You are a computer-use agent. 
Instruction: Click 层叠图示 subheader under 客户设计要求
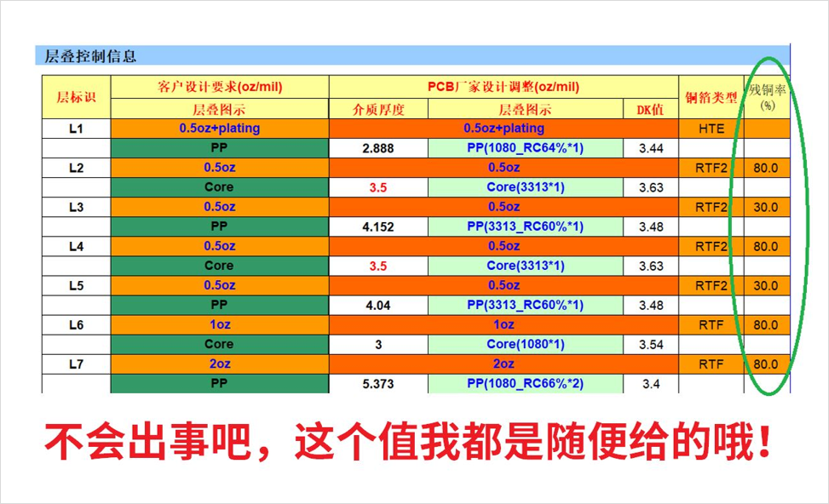tap(220, 109)
